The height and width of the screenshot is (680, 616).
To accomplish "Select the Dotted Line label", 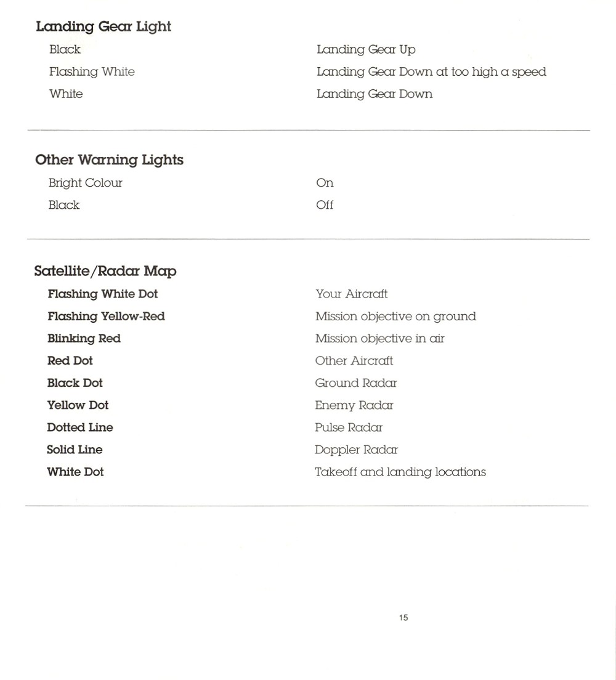I will point(80,427).
